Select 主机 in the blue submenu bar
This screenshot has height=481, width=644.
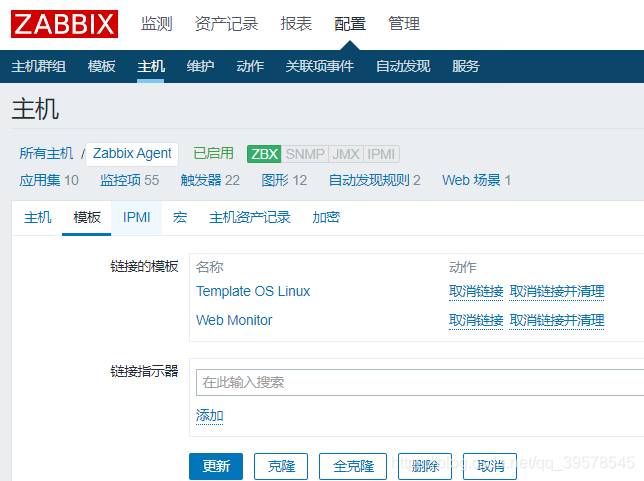[x=151, y=66]
